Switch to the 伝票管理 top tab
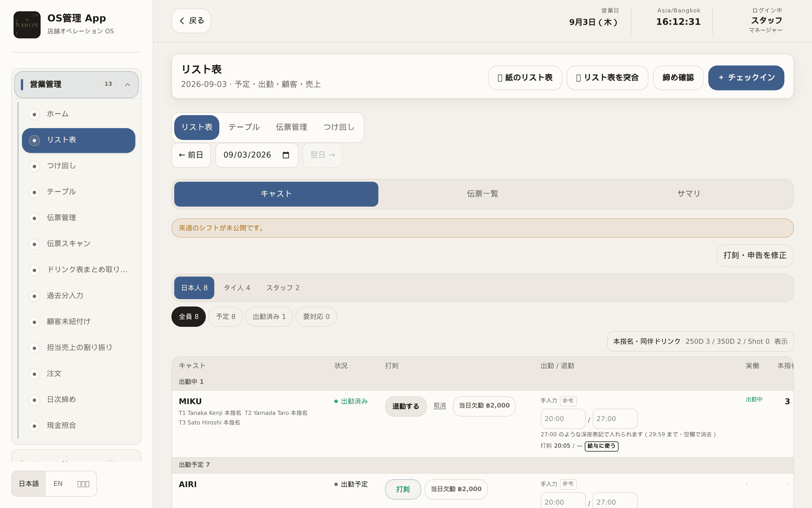Image resolution: width=812 pixels, height=508 pixels. [291, 127]
